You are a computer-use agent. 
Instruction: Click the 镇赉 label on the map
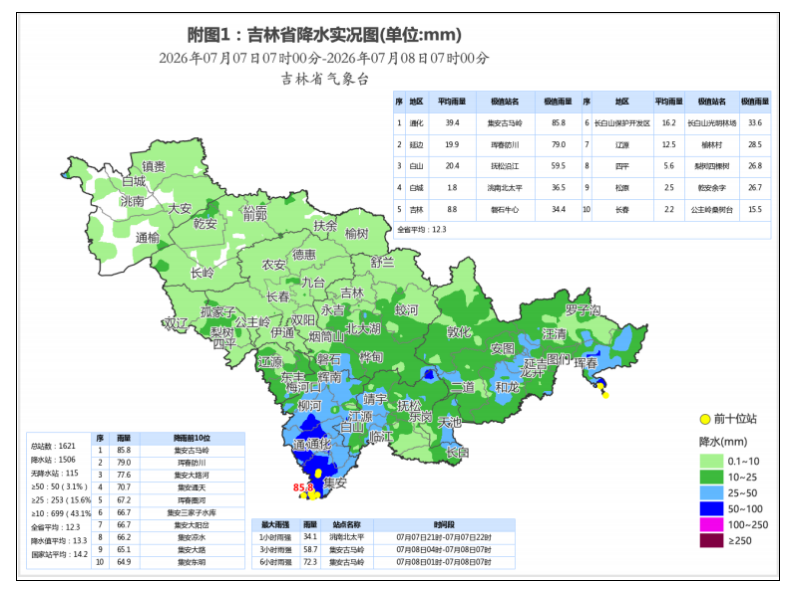tap(154, 166)
